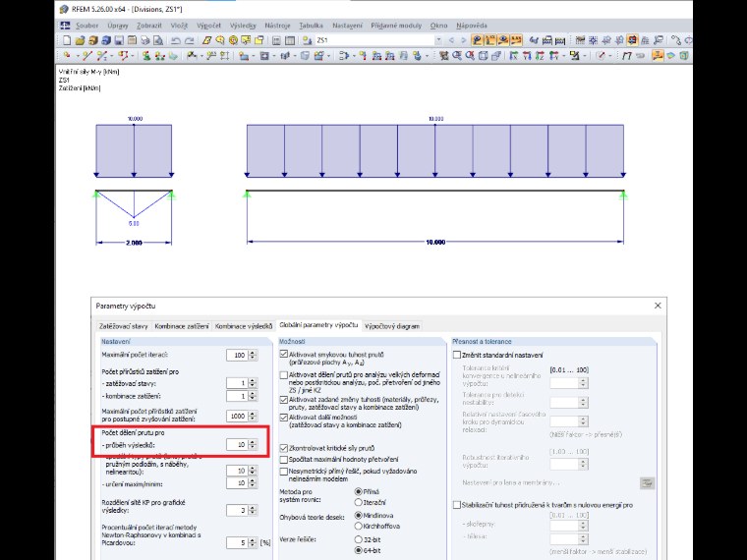This screenshot has width=747, height=560.
Task: Toggle show loads toolbar icon
Action: pyautogui.click(x=477, y=40)
